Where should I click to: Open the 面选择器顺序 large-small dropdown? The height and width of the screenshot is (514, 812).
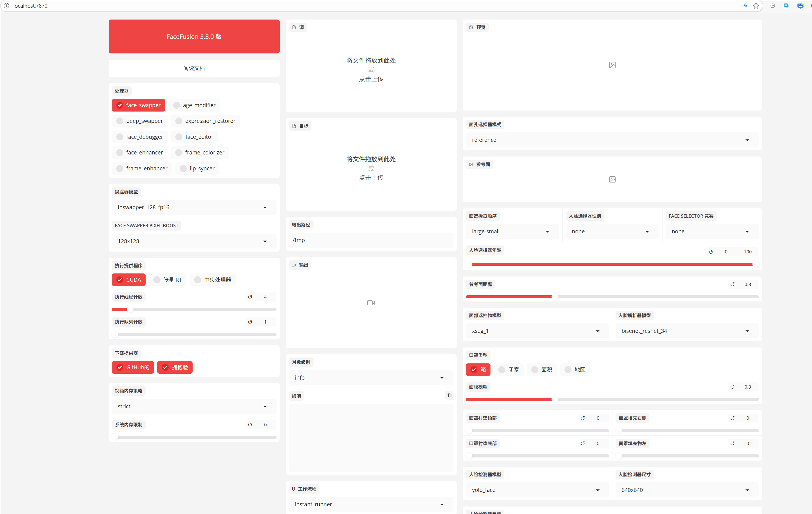click(x=512, y=232)
